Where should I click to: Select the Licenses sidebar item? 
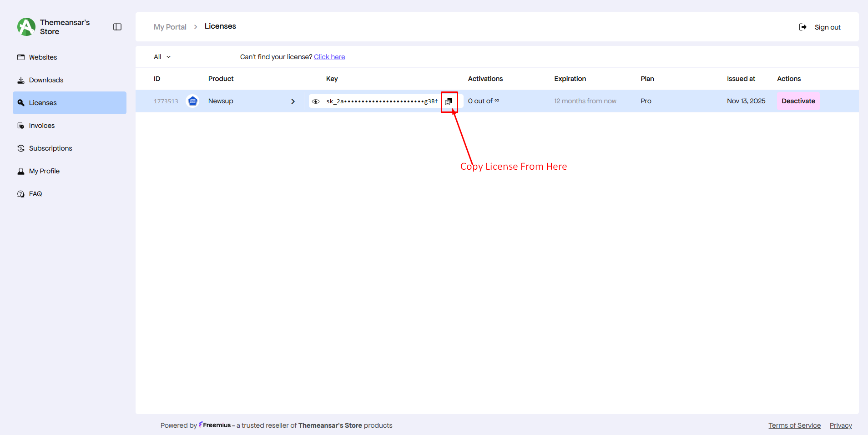click(x=43, y=103)
